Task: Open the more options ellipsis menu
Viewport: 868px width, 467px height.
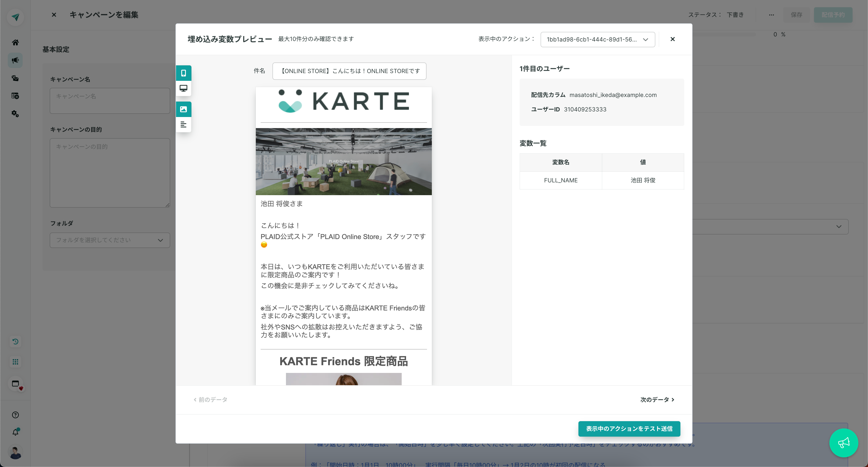Action: pyautogui.click(x=771, y=15)
